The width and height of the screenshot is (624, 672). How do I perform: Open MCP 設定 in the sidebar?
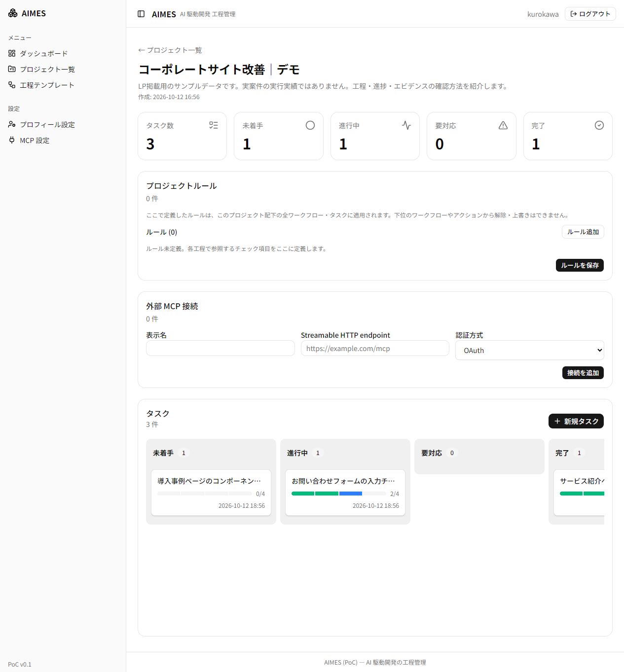tap(63, 140)
